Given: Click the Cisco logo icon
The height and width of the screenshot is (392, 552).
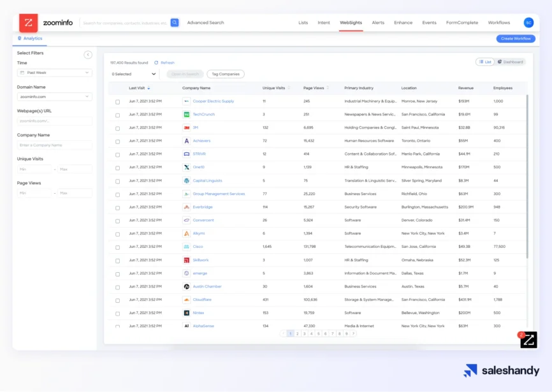Looking at the screenshot, I should [x=187, y=247].
